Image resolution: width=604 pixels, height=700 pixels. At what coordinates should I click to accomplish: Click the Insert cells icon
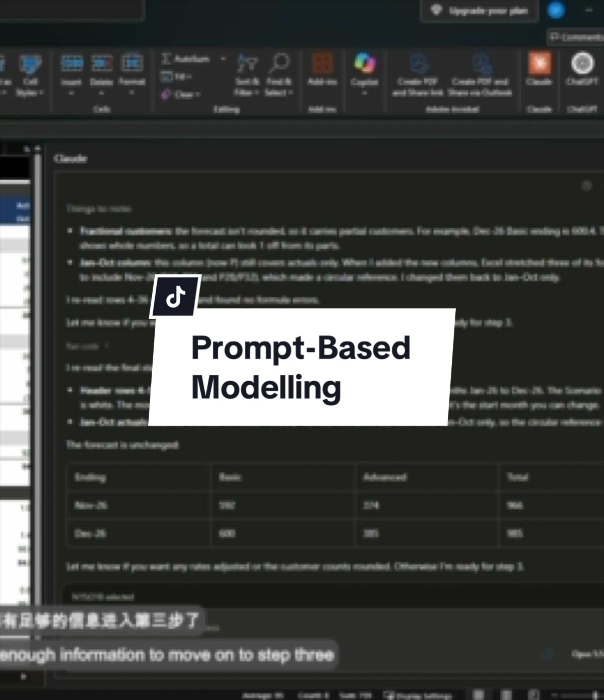point(72,63)
